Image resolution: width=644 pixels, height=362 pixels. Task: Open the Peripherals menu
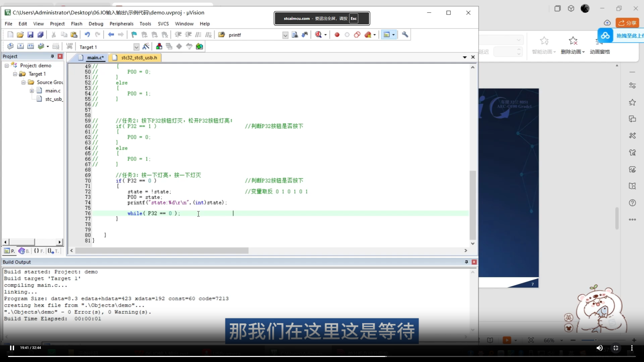click(121, 24)
